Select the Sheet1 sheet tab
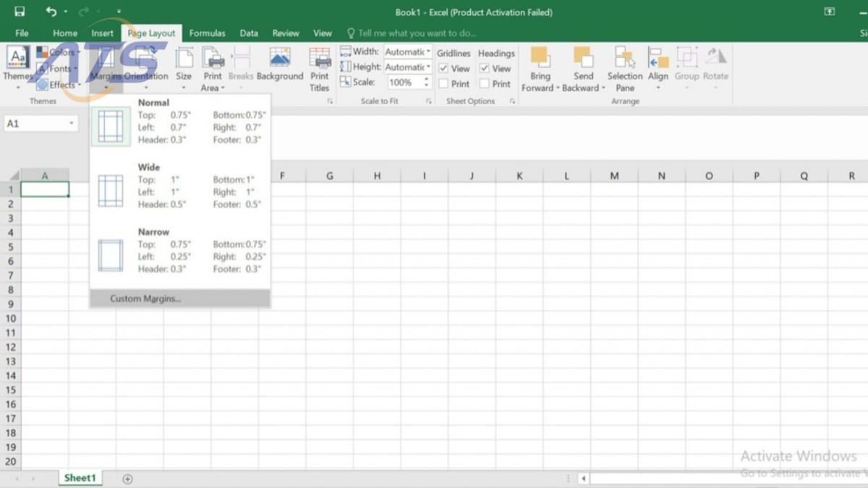Viewport: 868px width, 488px height. point(80,478)
